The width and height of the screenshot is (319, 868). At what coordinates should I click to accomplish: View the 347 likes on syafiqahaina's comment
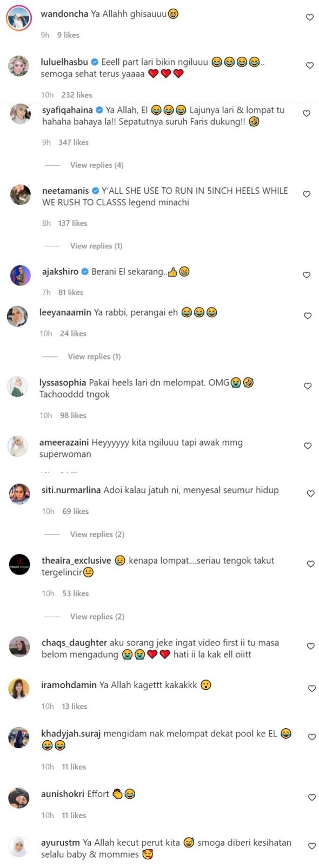[74, 142]
